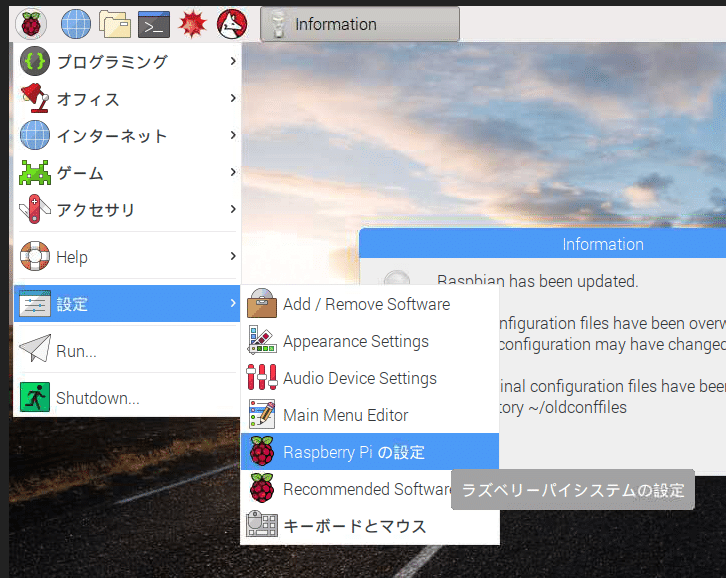This screenshot has width=726, height=578.
Task: Select the 設定 menu label
Action: (72, 304)
